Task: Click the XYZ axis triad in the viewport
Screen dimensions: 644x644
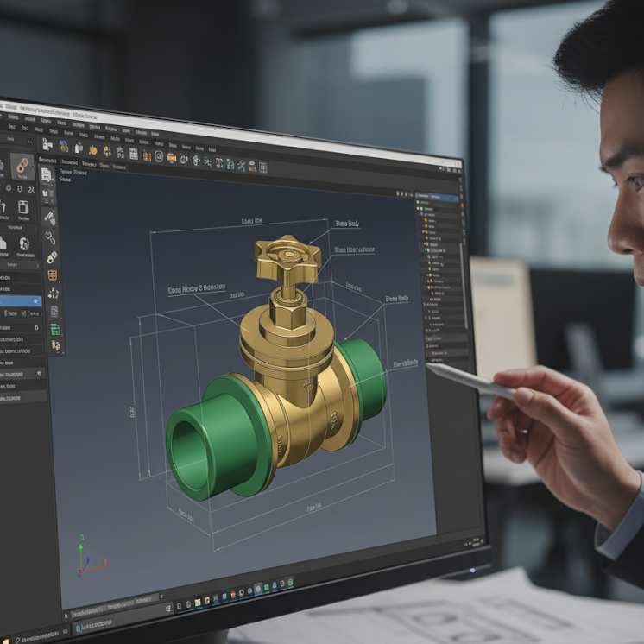Action: (82, 557)
